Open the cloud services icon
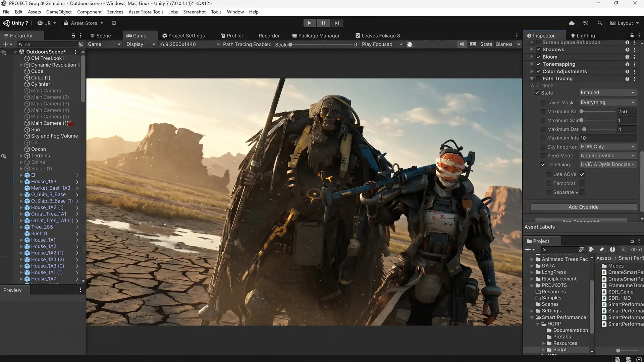Image resolution: width=644 pixels, height=362 pixels. pyautogui.click(x=572, y=23)
